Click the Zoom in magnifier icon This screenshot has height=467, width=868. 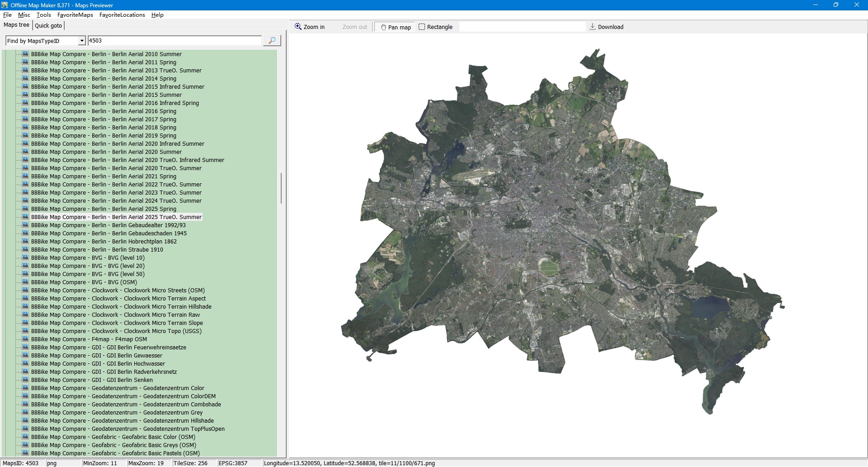point(298,27)
